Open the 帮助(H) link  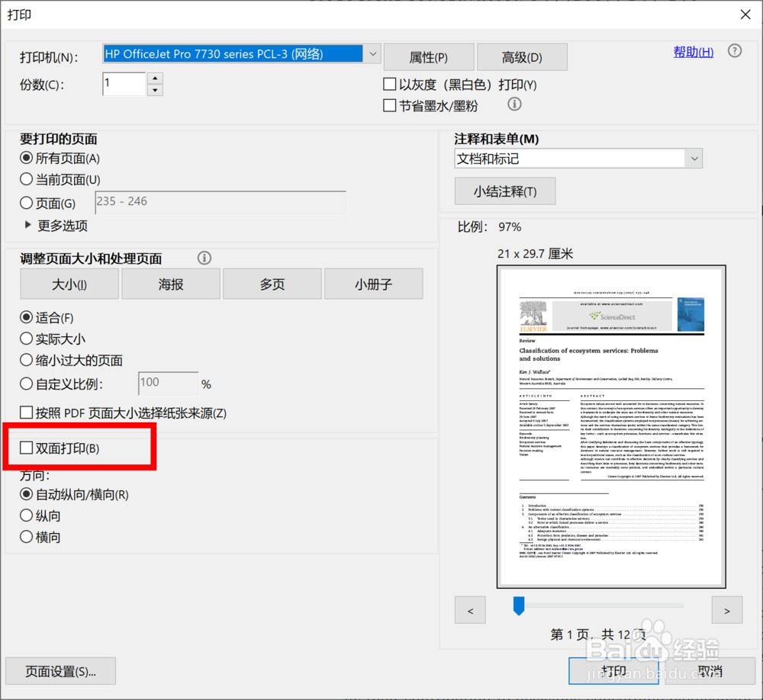tap(694, 52)
